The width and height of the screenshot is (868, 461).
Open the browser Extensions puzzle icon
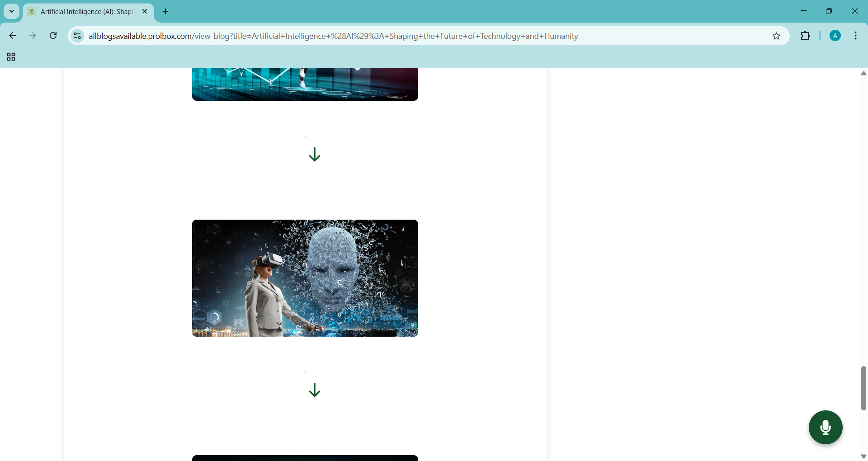pos(805,36)
